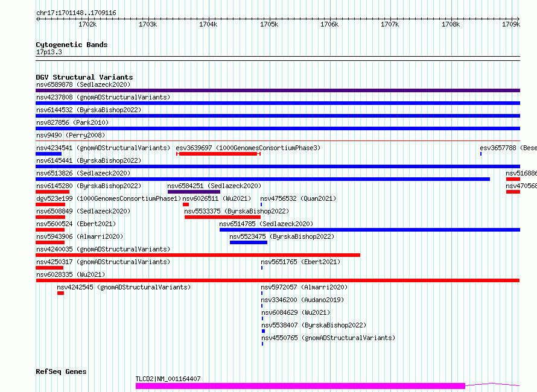This screenshot has height=392, width=537.
Task: Click esv3639697 (1000GenomesConsortiumPhase3) label
Action: point(248,148)
